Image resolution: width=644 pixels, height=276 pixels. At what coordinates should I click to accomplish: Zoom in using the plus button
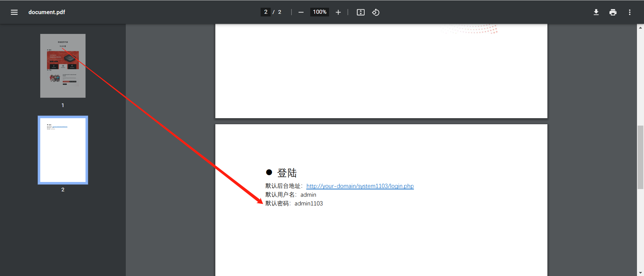(x=338, y=12)
